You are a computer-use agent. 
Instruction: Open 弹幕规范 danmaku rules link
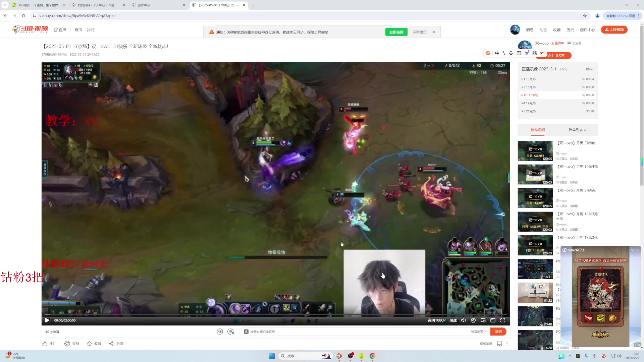tap(478, 331)
